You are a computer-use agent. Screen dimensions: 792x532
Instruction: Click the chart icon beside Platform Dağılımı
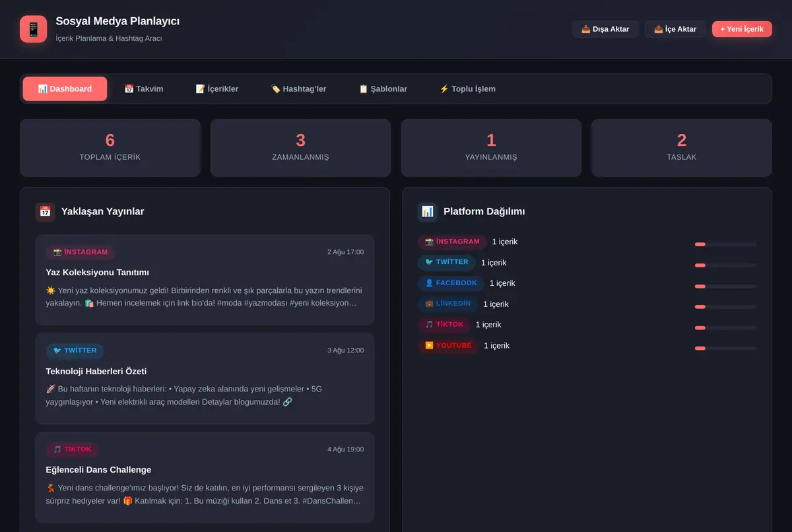(428, 212)
